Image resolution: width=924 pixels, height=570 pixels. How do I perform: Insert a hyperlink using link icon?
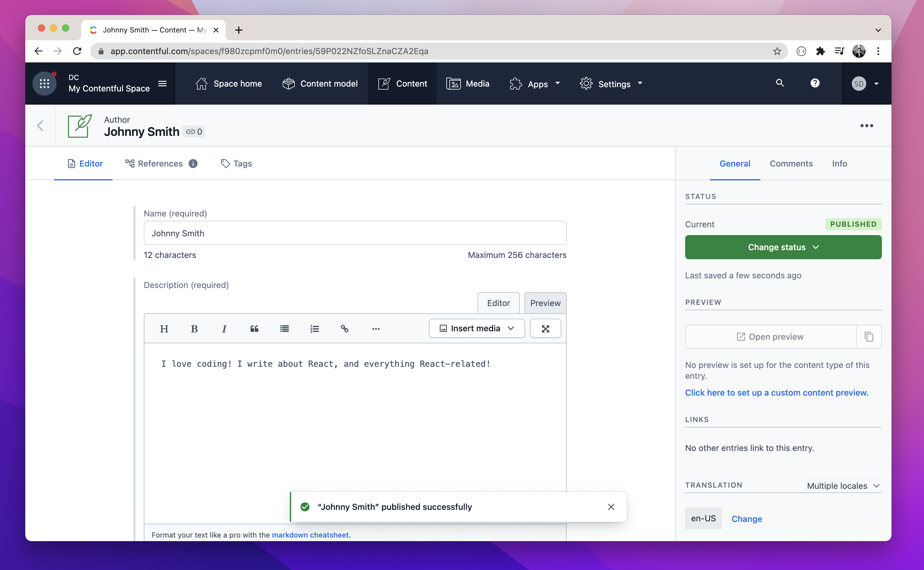click(344, 328)
